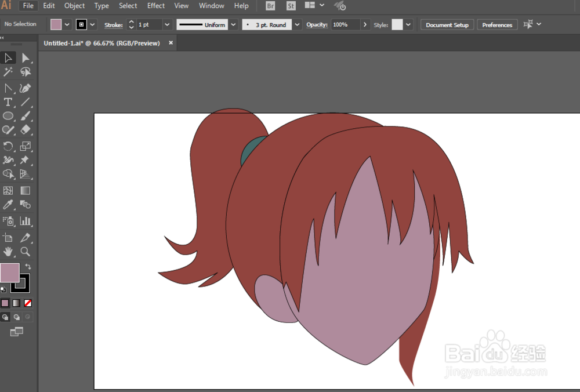Open the Object menu
The image size is (580, 392).
click(x=74, y=6)
